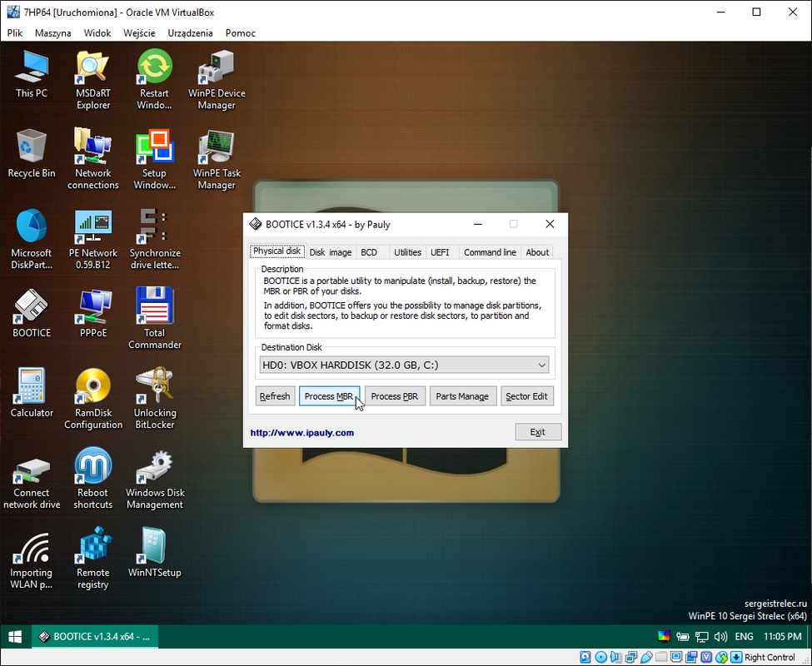Select the Physical disk tab
The height and width of the screenshot is (666, 812).
pos(277,251)
